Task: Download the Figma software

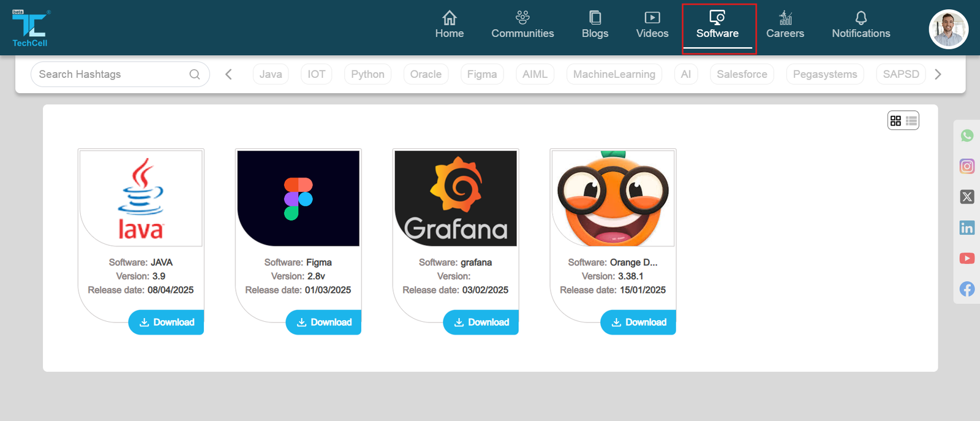Action: tap(324, 322)
